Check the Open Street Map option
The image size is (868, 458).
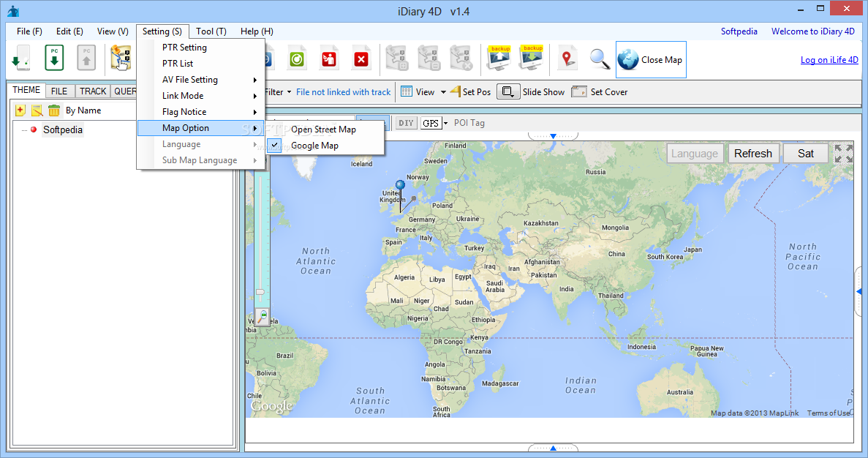tap(324, 129)
